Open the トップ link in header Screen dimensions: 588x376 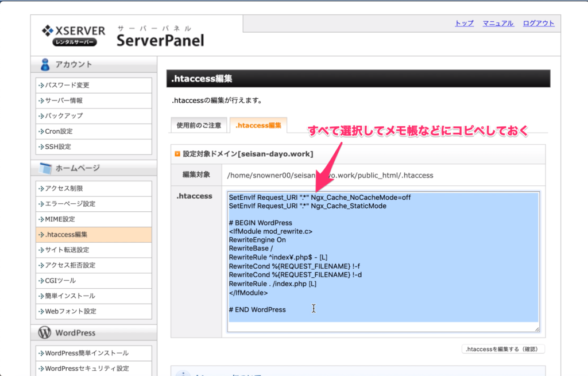tap(464, 23)
